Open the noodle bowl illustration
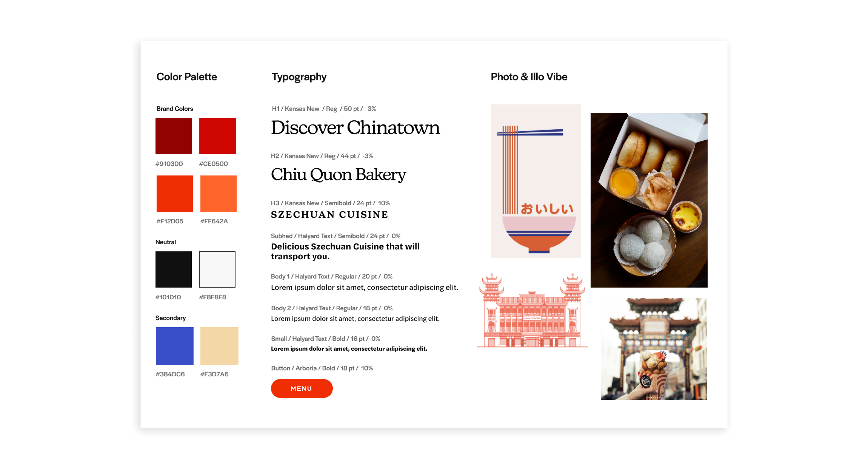The height and width of the screenshot is (470, 868). coord(536,181)
